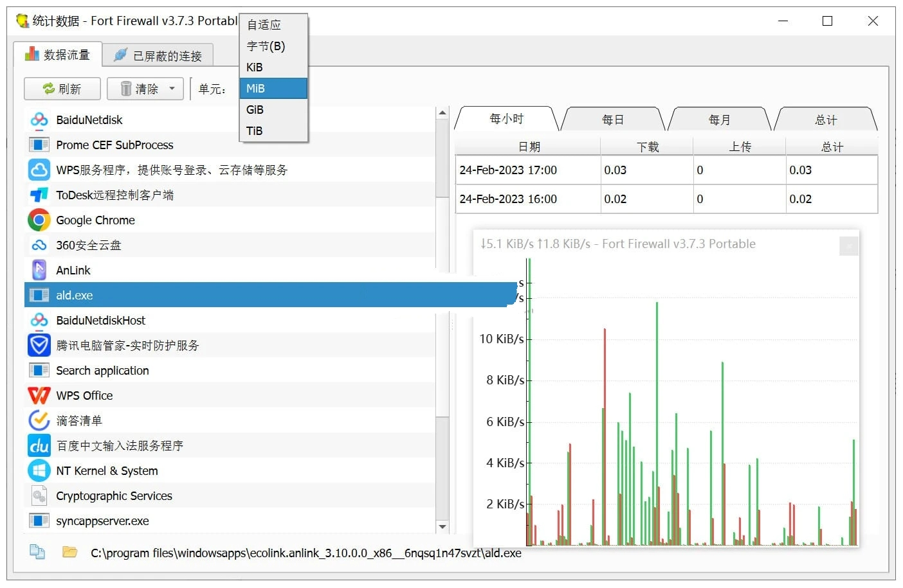Viewport: 903px width, 588px height.
Task: Select MiB in the unit dropdown
Action: pyautogui.click(x=273, y=89)
